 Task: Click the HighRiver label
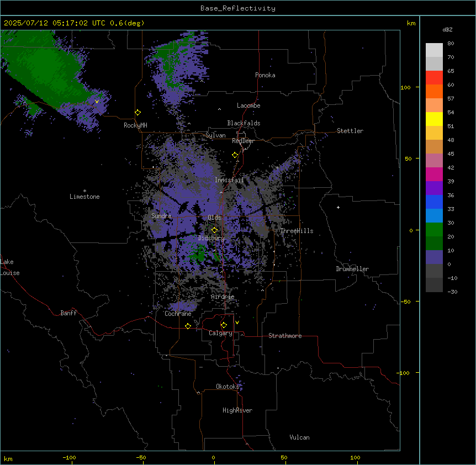(237, 410)
